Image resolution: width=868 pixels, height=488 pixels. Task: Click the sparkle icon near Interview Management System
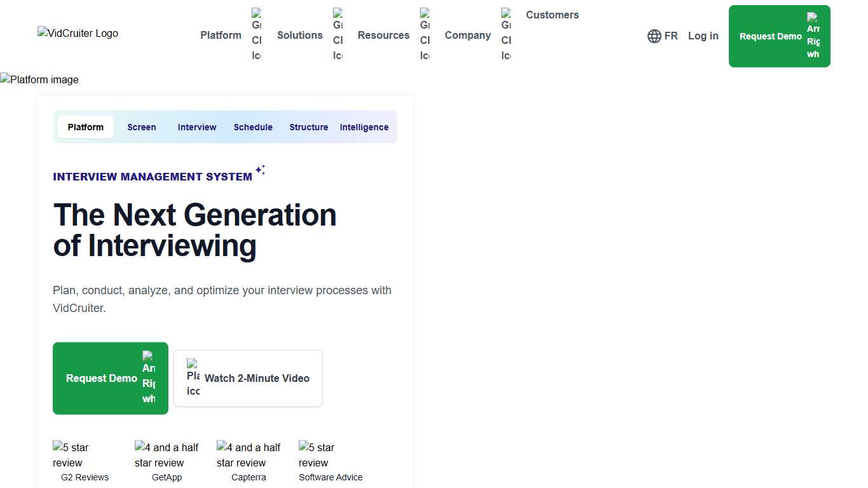pos(261,170)
